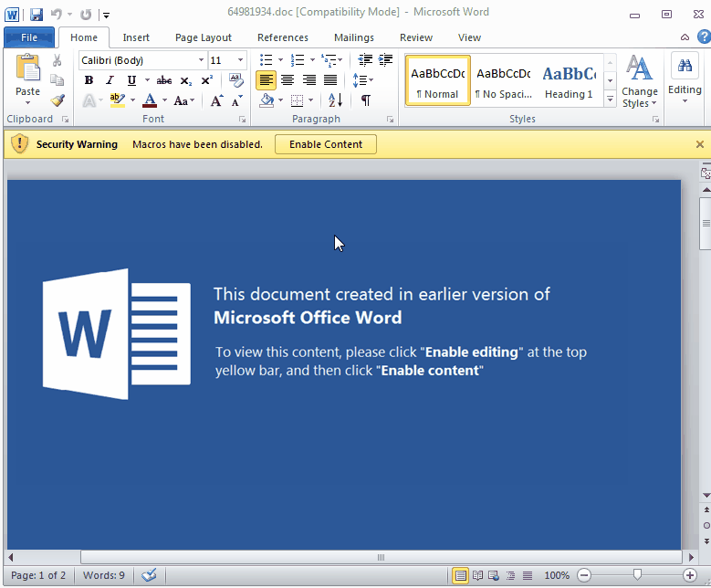This screenshot has height=588, width=711.
Task: Toggle Justify alignment
Action: click(x=330, y=80)
